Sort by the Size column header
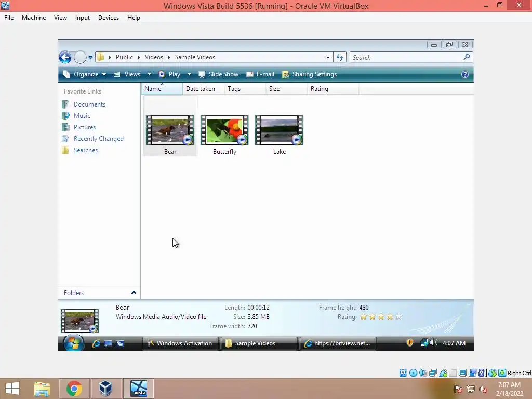Screen dimensions: 532x399 286,88
